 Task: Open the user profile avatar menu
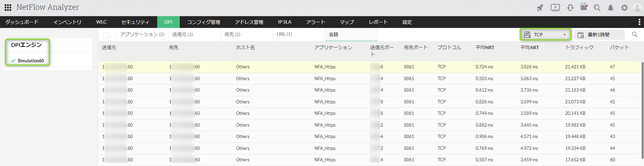pos(637,8)
